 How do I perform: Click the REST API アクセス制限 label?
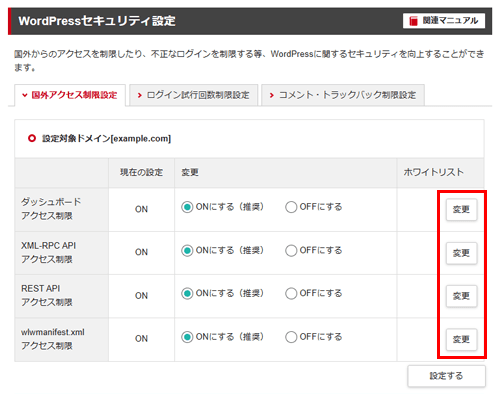coord(47,295)
